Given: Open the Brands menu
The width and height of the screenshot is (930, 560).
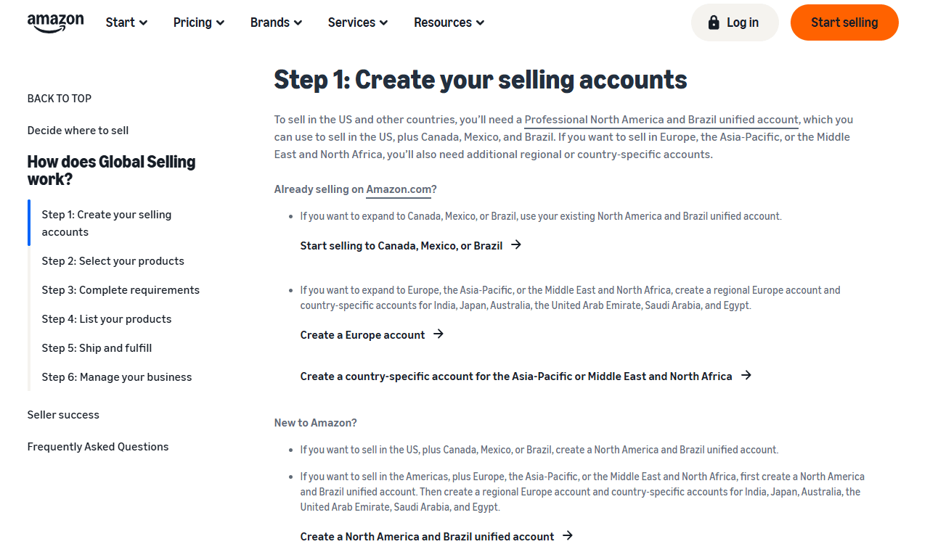Looking at the screenshot, I should [277, 22].
